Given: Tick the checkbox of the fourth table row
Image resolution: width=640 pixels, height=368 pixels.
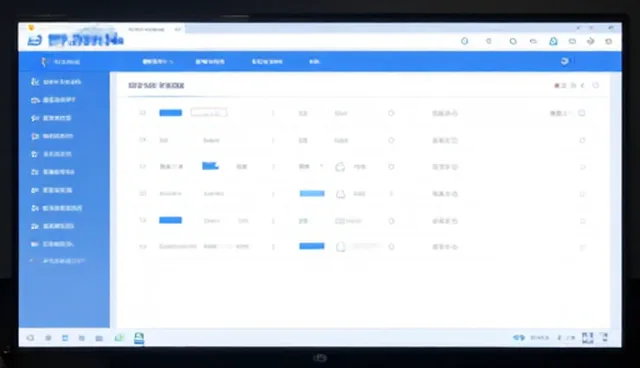Looking at the screenshot, I should tap(142, 193).
